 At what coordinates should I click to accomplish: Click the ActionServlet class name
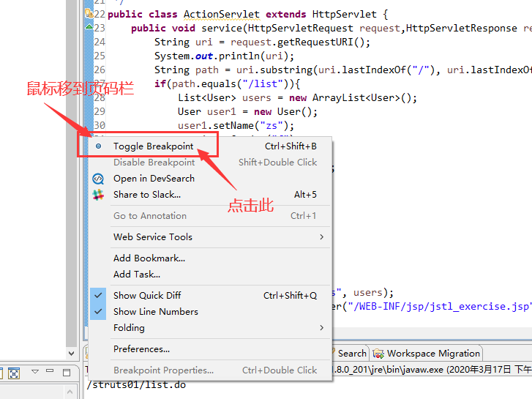pos(222,14)
